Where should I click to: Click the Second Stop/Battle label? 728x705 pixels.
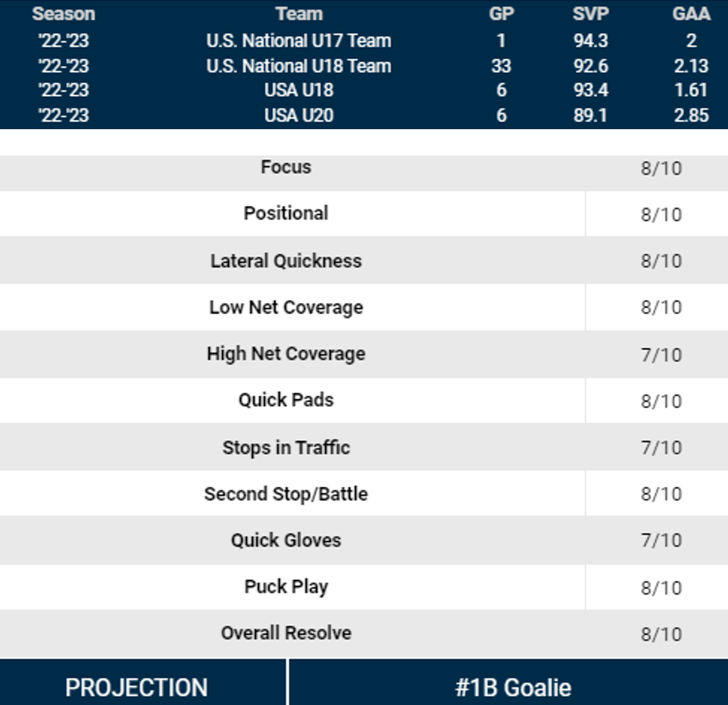286,494
